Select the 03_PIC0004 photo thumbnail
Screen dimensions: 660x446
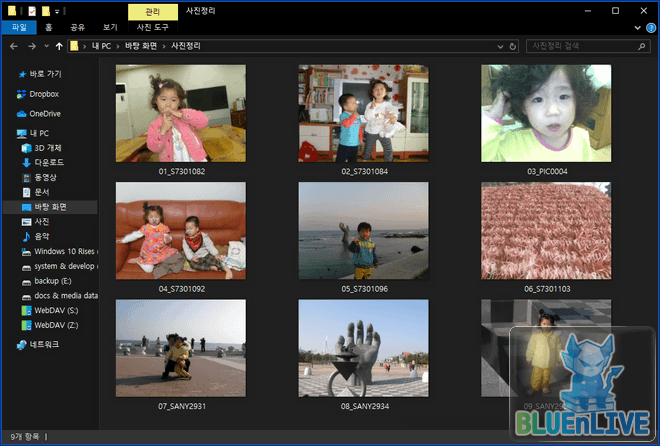[546, 113]
